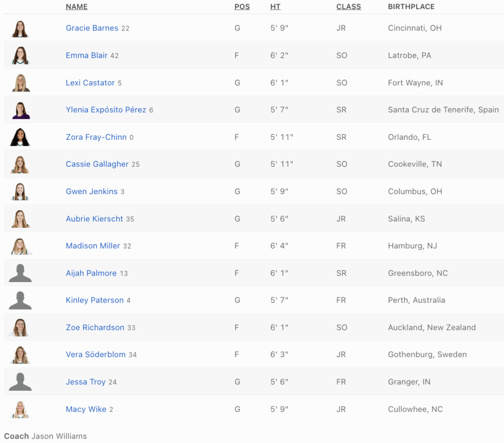Select Vera Söderblom's name link
504x443 pixels.
[x=96, y=355]
